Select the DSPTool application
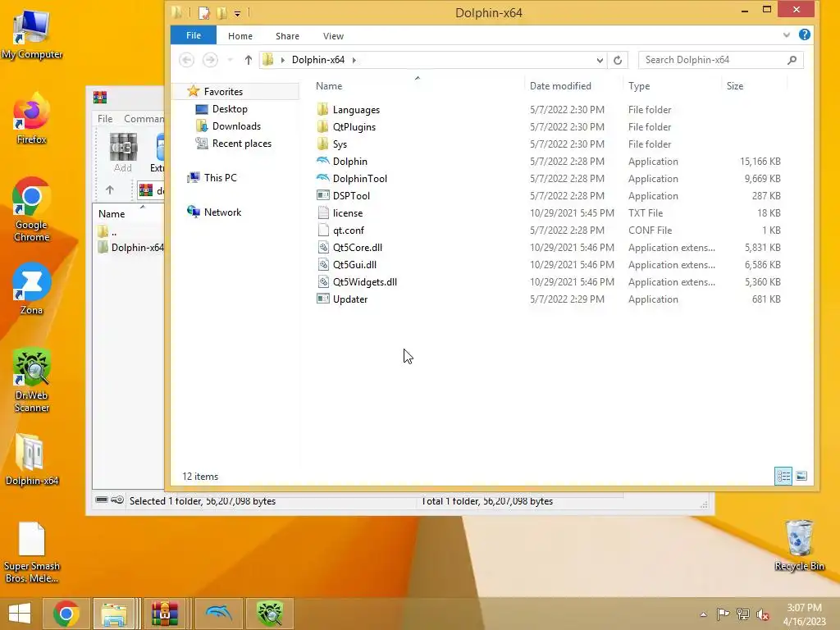The image size is (840, 630). coord(351,195)
